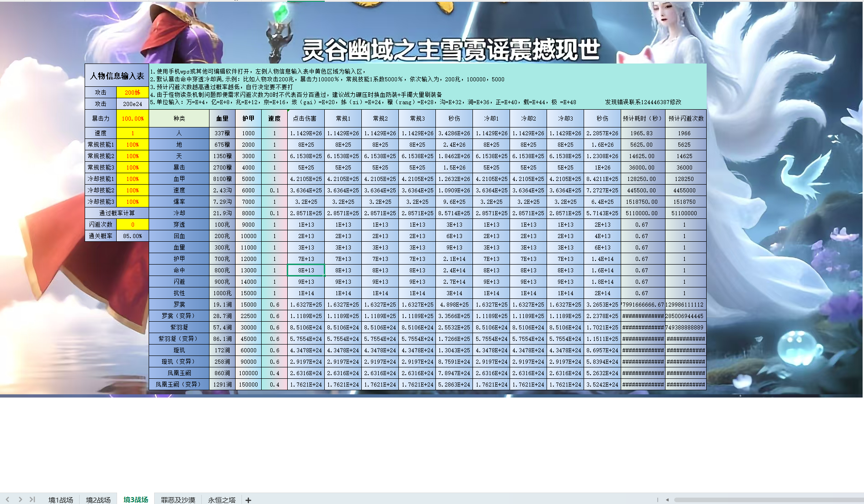Add new sheet with plus icon
Image resolution: width=864 pixels, height=504 pixels.
click(248, 500)
